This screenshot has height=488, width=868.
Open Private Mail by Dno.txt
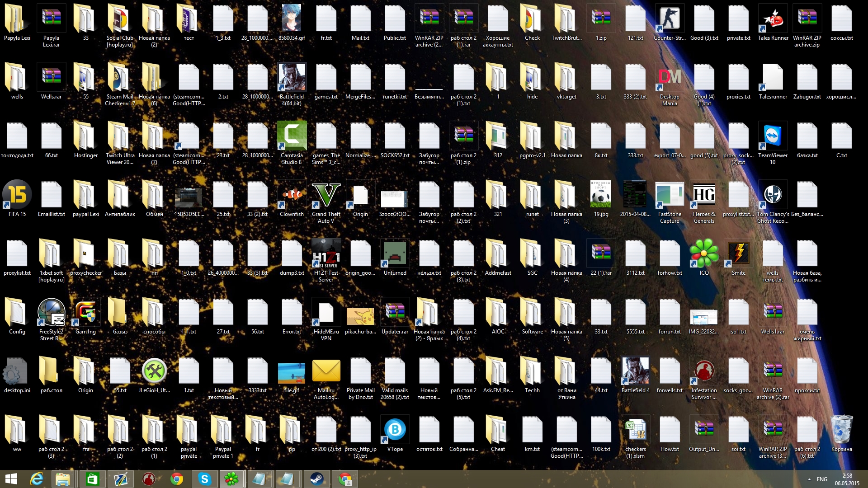(x=361, y=371)
